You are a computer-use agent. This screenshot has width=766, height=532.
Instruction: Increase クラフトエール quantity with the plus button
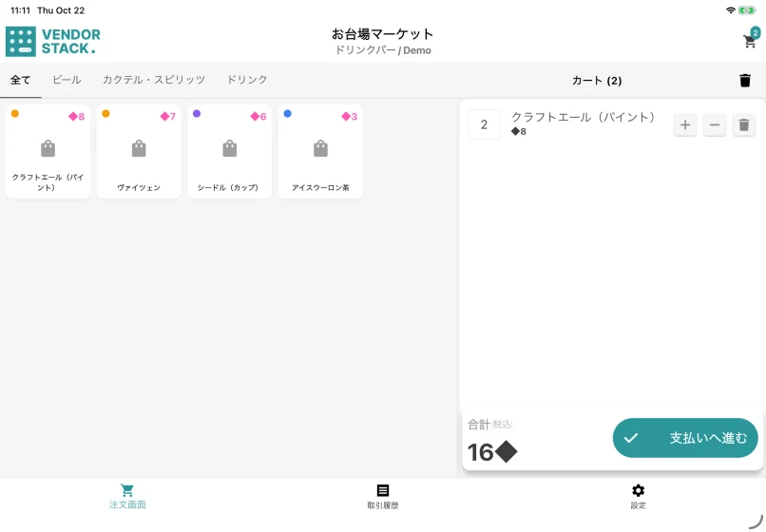tap(685, 125)
